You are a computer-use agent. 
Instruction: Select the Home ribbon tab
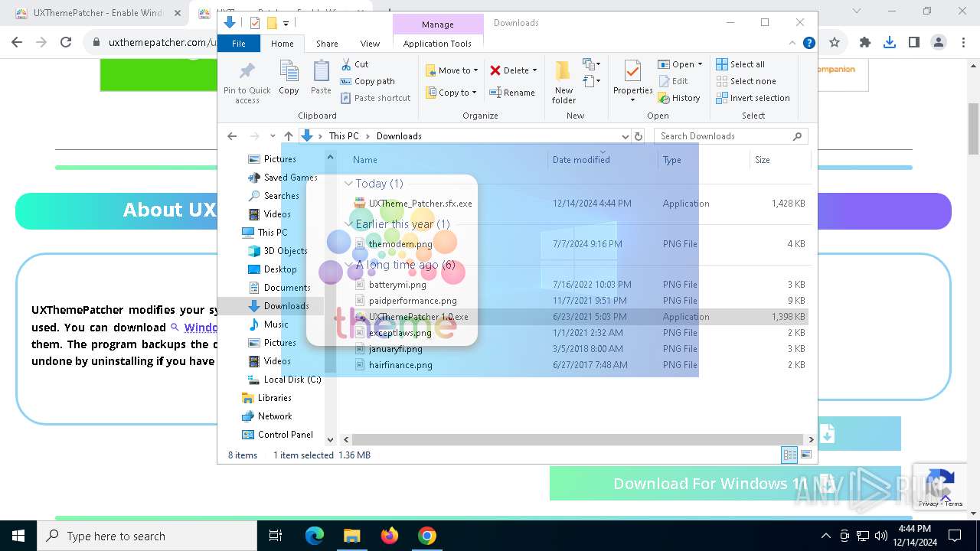[282, 44]
